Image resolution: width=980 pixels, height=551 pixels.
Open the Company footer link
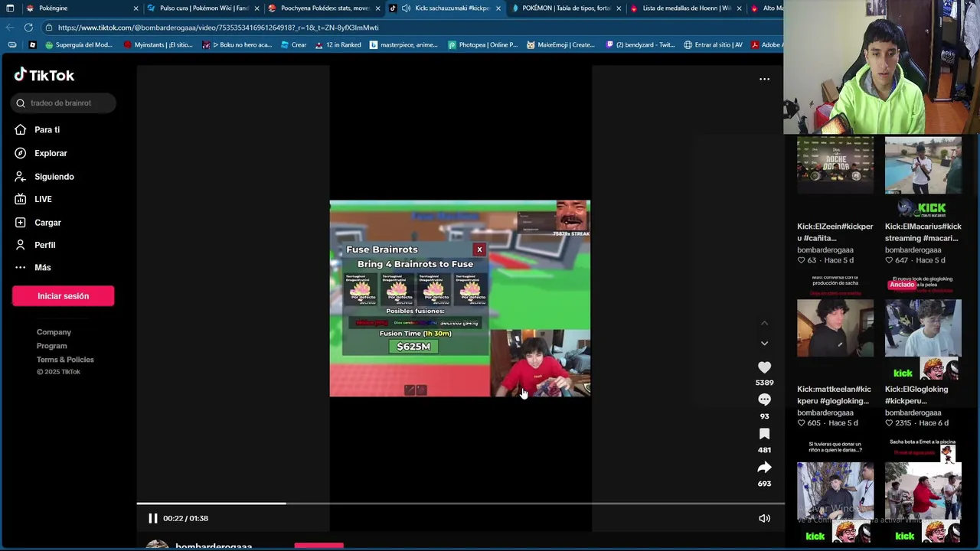[x=54, y=332]
